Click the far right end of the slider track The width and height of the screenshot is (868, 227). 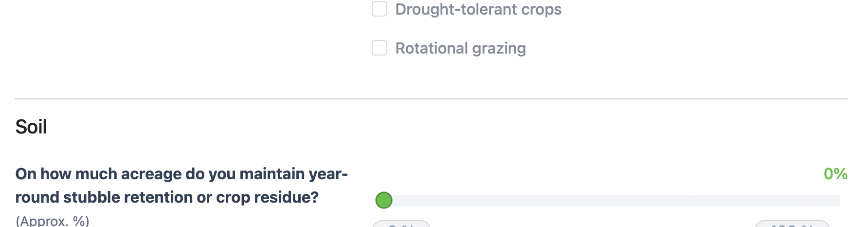838,201
